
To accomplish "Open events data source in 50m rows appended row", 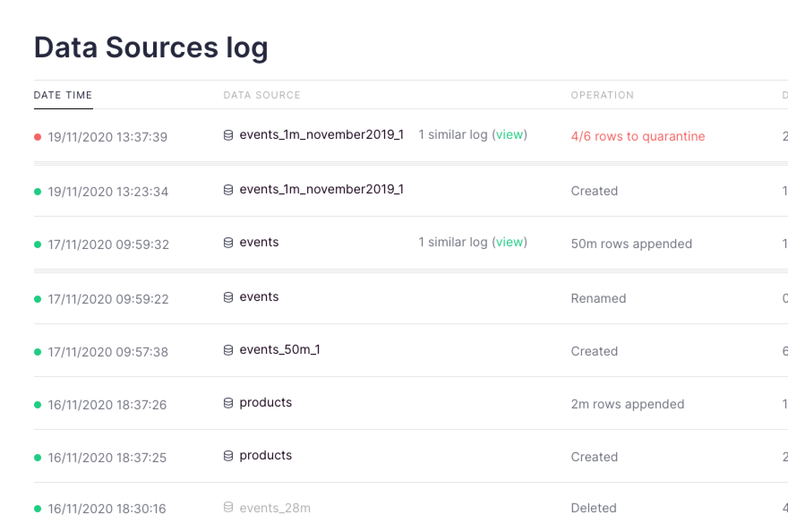I will click(x=259, y=242).
